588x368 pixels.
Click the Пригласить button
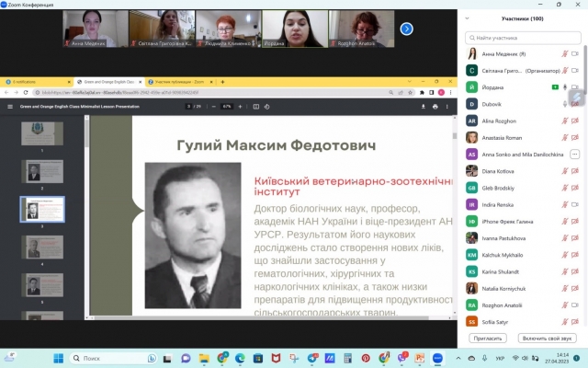488,339
